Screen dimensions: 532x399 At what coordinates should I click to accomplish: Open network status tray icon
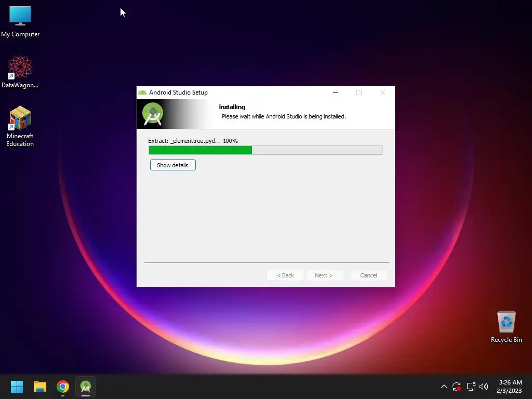[x=471, y=387]
